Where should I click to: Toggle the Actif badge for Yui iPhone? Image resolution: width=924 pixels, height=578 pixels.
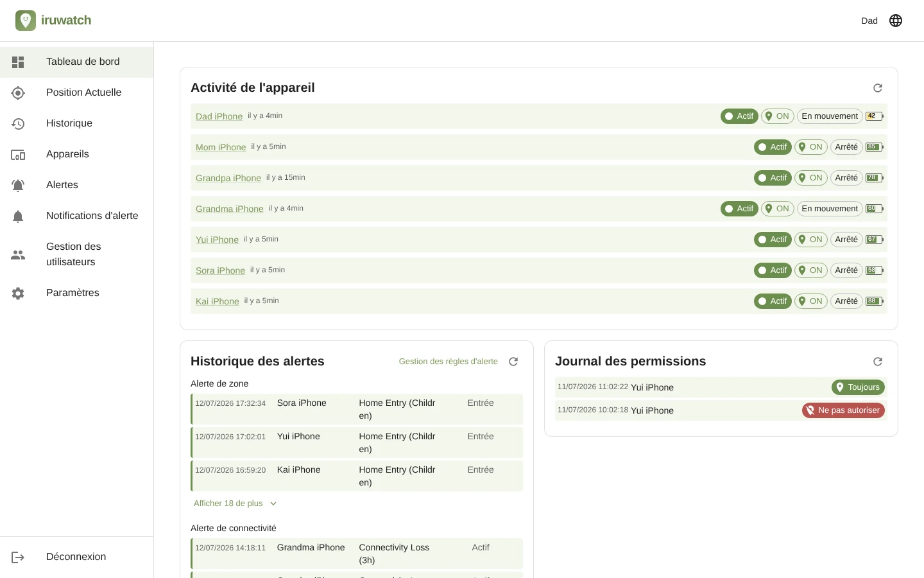click(x=773, y=240)
